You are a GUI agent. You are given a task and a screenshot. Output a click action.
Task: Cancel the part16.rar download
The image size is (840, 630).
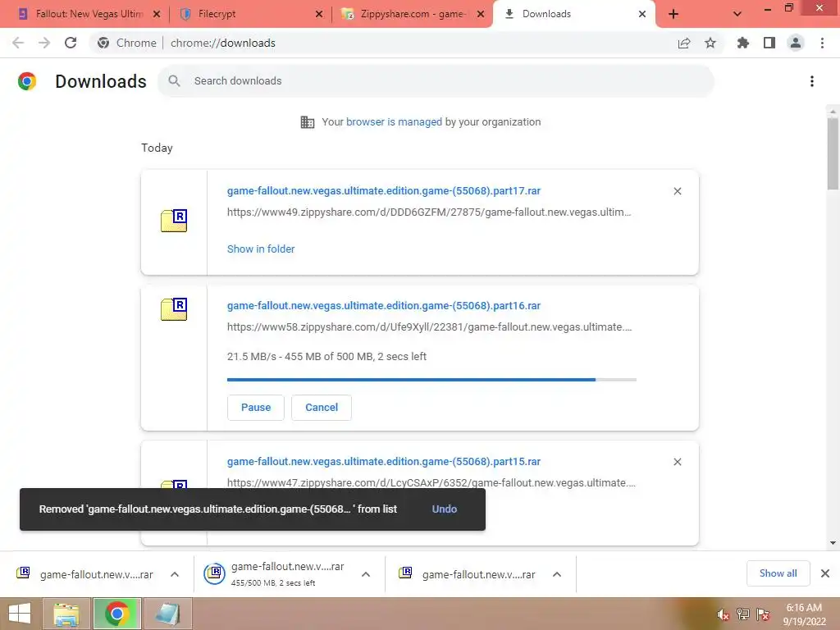[x=322, y=408]
